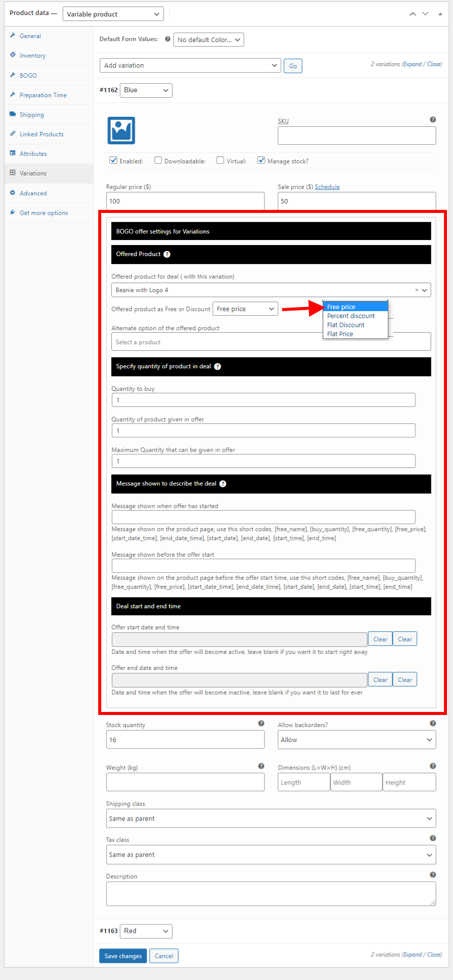Click the Quantity to buy field
Image resolution: width=453 pixels, height=980 pixels.
point(264,400)
